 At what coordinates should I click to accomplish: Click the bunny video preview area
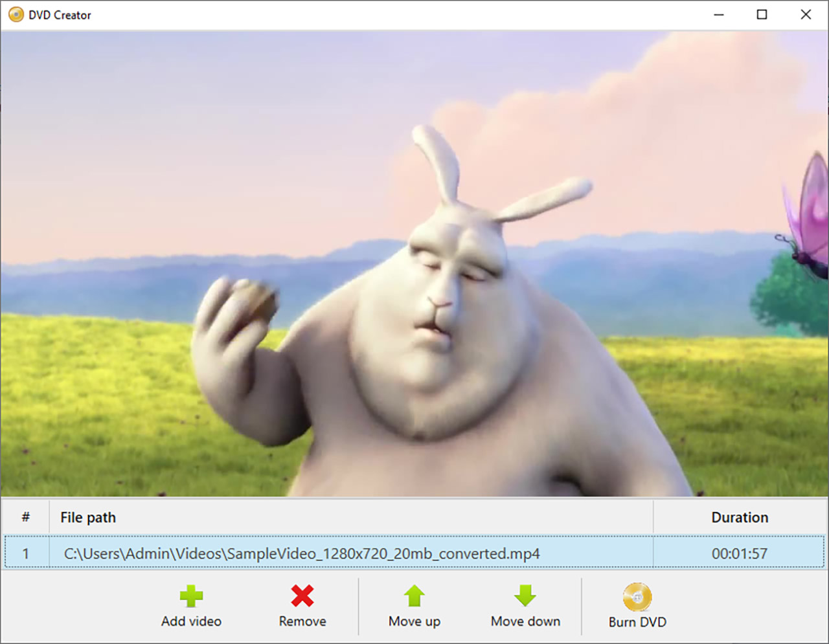pos(414,264)
